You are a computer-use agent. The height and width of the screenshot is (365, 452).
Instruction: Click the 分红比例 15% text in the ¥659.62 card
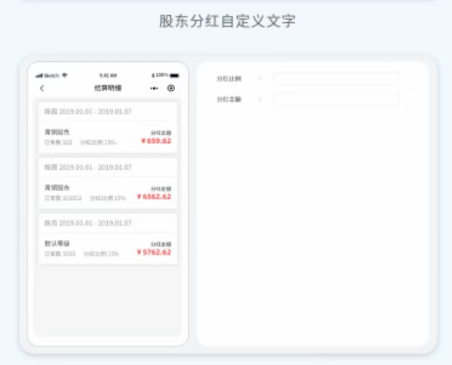[x=98, y=142]
